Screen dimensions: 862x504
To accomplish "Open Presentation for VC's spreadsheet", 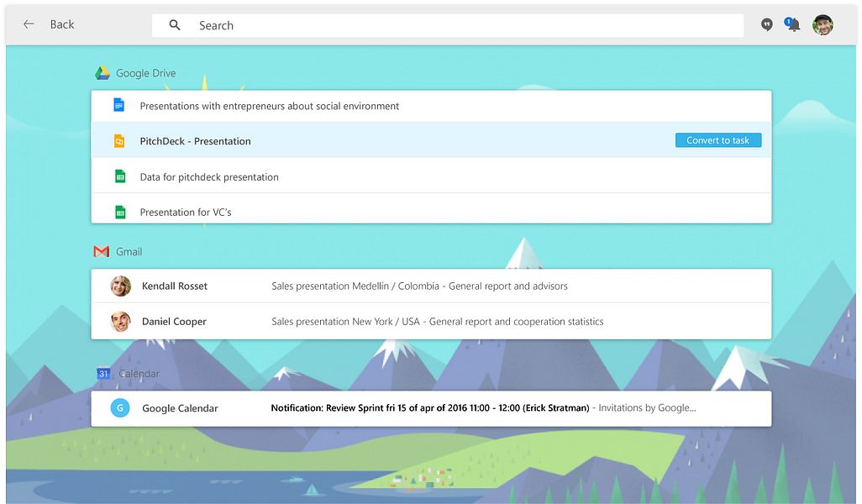I will [x=431, y=209].
